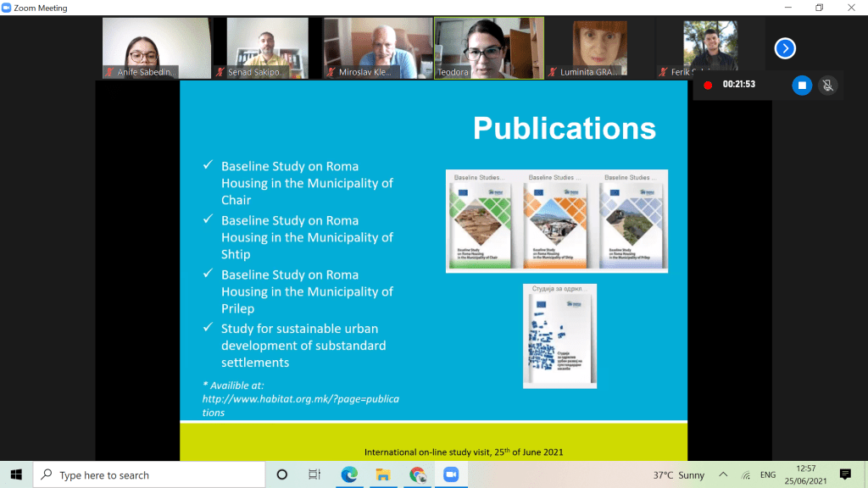
Task: Open Microsoft Edge from the taskbar
Action: [x=349, y=474]
